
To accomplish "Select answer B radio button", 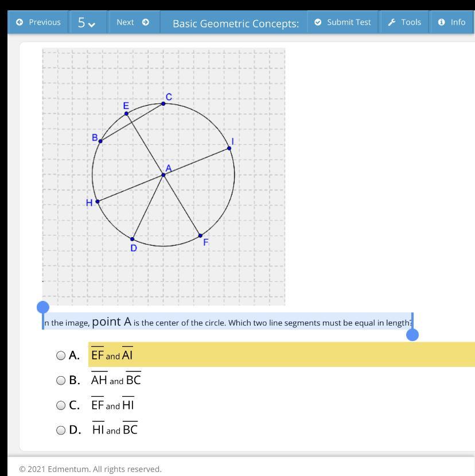I will [61, 380].
